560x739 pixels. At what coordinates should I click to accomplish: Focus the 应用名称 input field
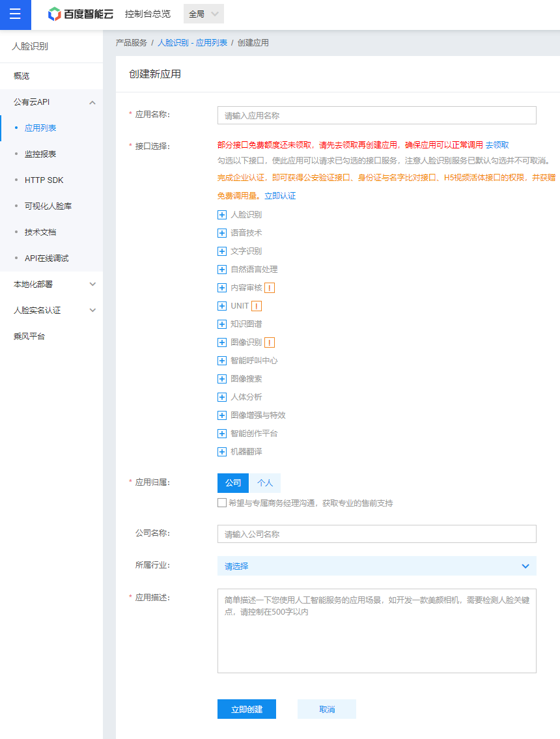click(x=376, y=115)
